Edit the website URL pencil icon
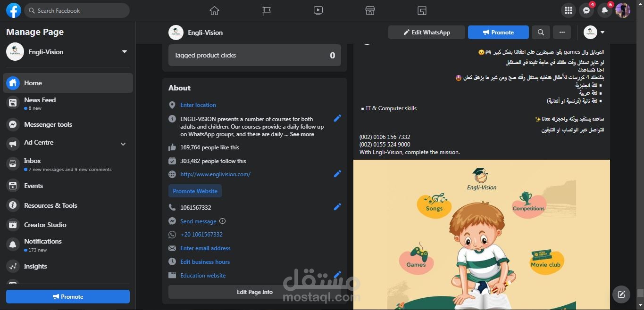This screenshot has width=644, height=310. click(337, 174)
